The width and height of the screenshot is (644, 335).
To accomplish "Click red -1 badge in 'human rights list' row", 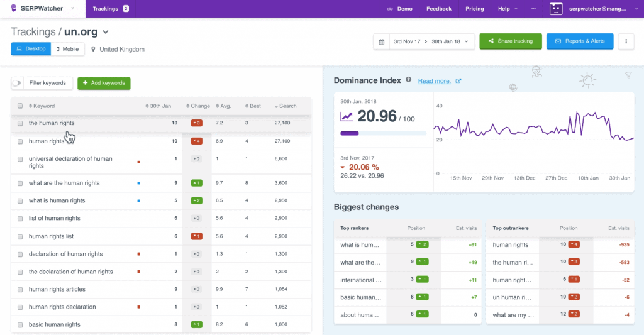I will (x=197, y=236).
